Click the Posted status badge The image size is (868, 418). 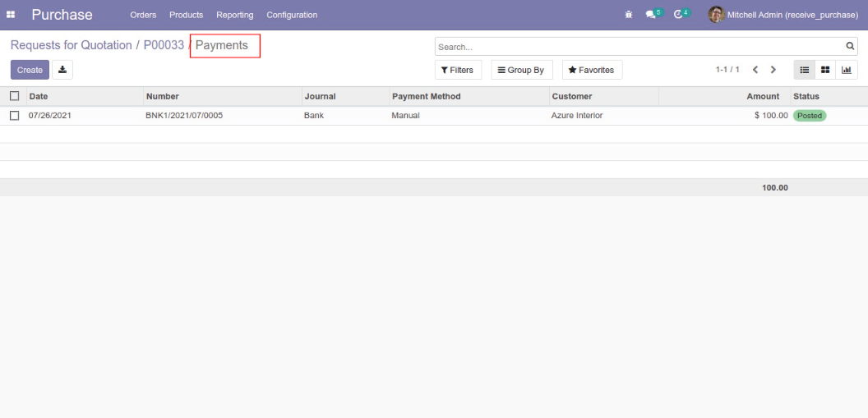(x=810, y=116)
